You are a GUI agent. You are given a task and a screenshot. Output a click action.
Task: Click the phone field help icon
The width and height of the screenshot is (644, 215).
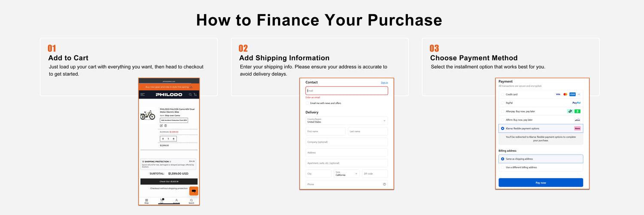tap(384, 184)
